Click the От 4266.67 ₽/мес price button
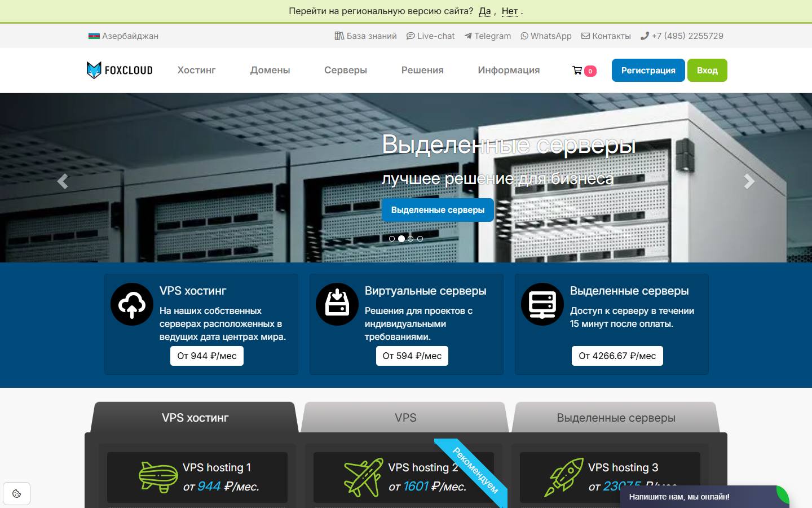This screenshot has height=508, width=812. pyautogui.click(x=617, y=356)
